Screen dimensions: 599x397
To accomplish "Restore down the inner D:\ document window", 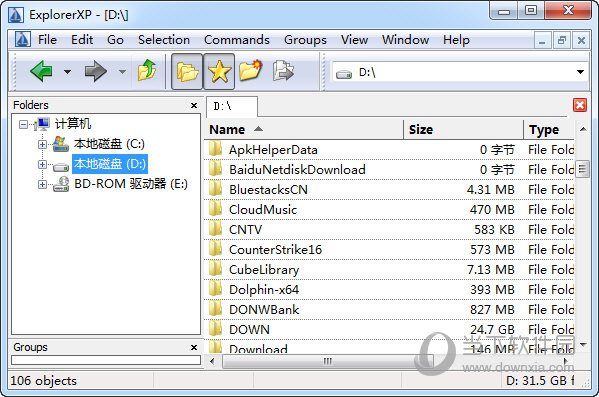I will pos(562,40).
